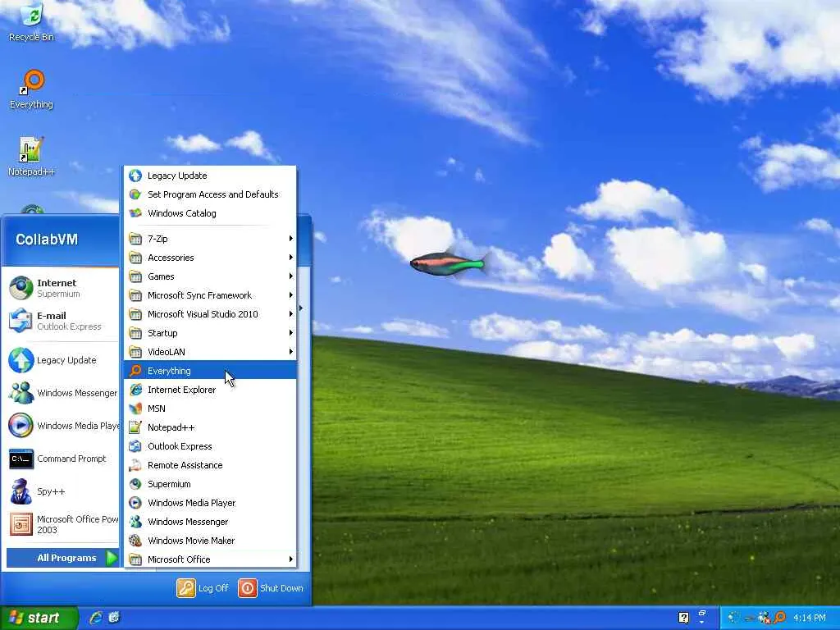Image resolution: width=840 pixels, height=630 pixels.
Task: Expand the VideoLAN submenu
Action: (x=210, y=352)
